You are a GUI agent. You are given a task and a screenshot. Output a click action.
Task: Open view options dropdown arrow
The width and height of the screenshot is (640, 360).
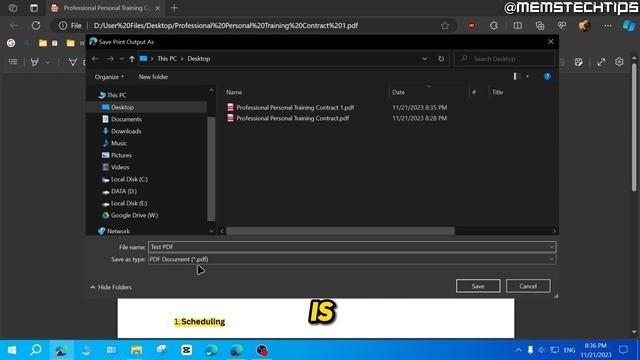tap(527, 76)
